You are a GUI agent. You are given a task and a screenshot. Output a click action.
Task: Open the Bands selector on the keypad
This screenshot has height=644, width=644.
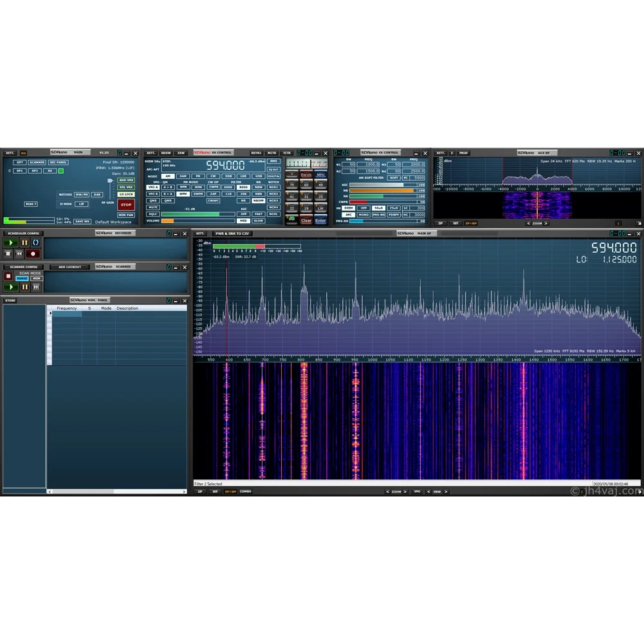pyautogui.click(x=306, y=174)
